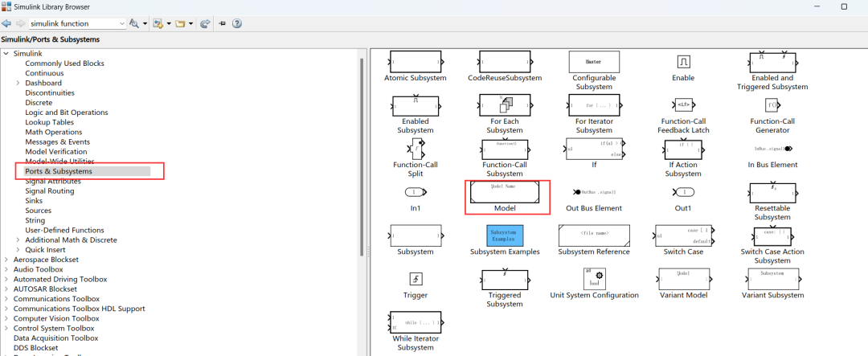Screen dimensions: 868x356
Task: Expand the Dashboard library node
Action: click(x=18, y=83)
